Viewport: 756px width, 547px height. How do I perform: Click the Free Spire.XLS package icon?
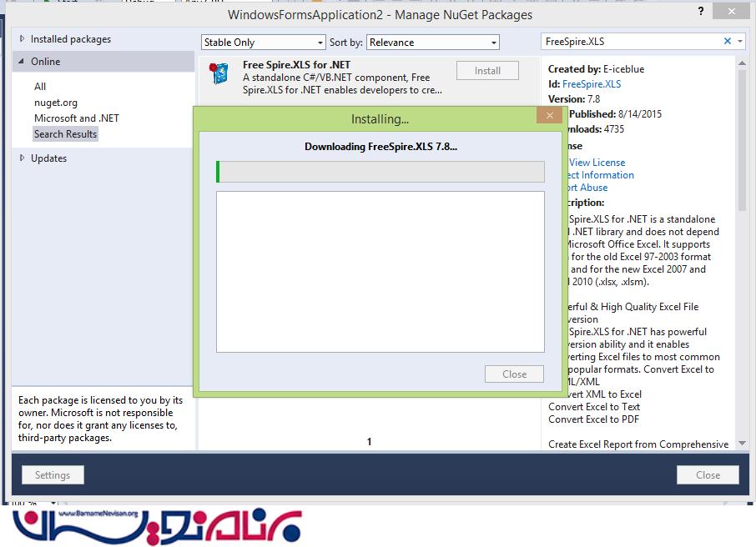[x=219, y=73]
